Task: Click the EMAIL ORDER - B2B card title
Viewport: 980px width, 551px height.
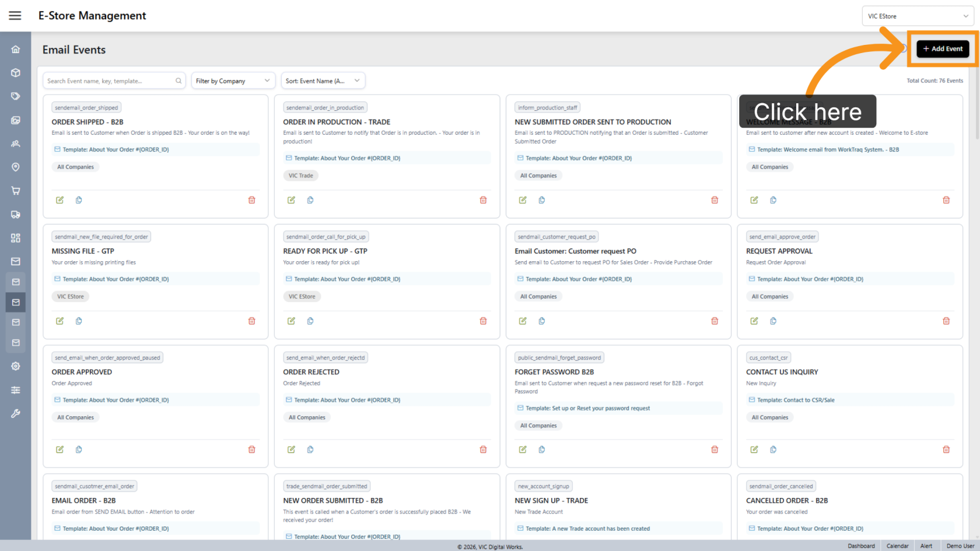Action: pos(83,501)
